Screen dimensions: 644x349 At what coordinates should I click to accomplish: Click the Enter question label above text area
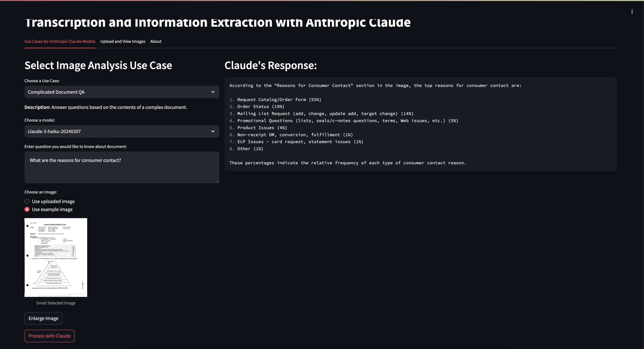click(76, 146)
